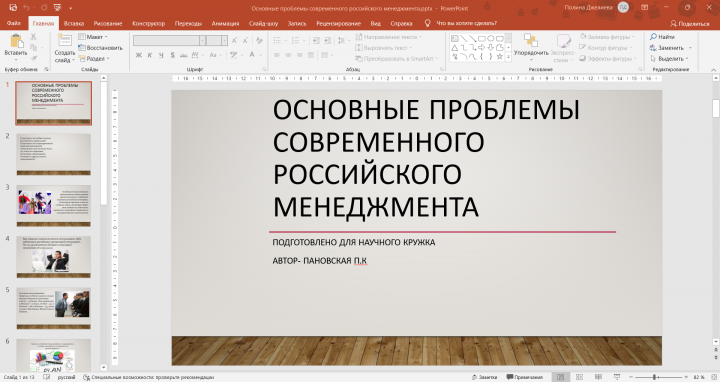This screenshot has height=382, width=720.
Task: Open the Раздел section dropdown
Action: click(x=95, y=58)
